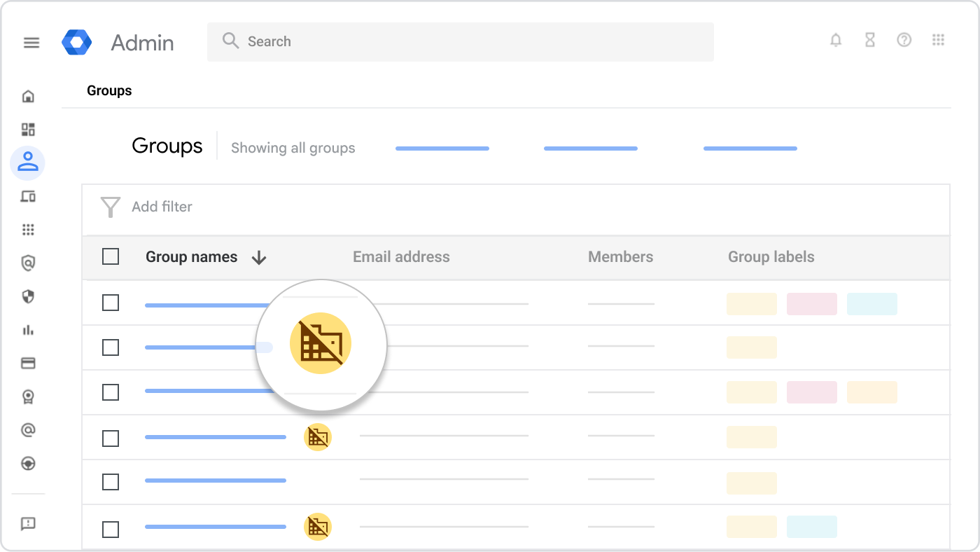This screenshot has width=980, height=552.
Task: Open the Billing card icon in sidebar
Action: [28, 364]
